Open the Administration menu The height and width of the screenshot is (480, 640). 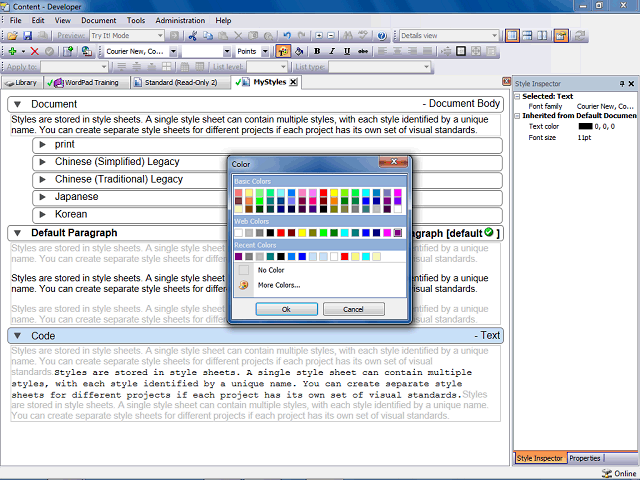point(180,20)
